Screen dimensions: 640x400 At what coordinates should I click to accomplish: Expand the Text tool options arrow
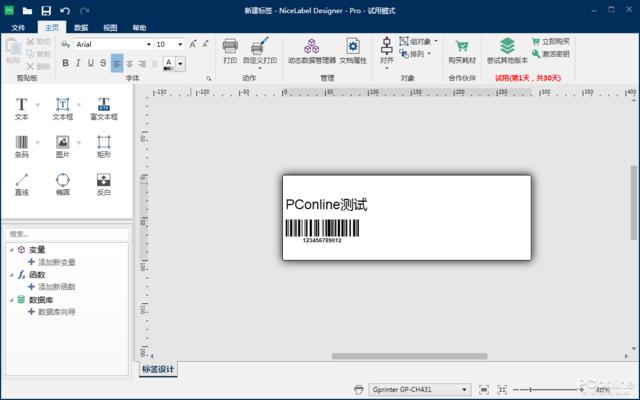pos(38,105)
